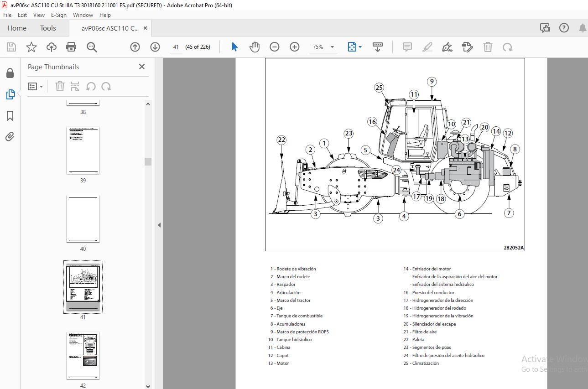Image resolution: width=588 pixels, height=389 pixels.
Task: Open the notifications bell icon
Action: click(583, 28)
